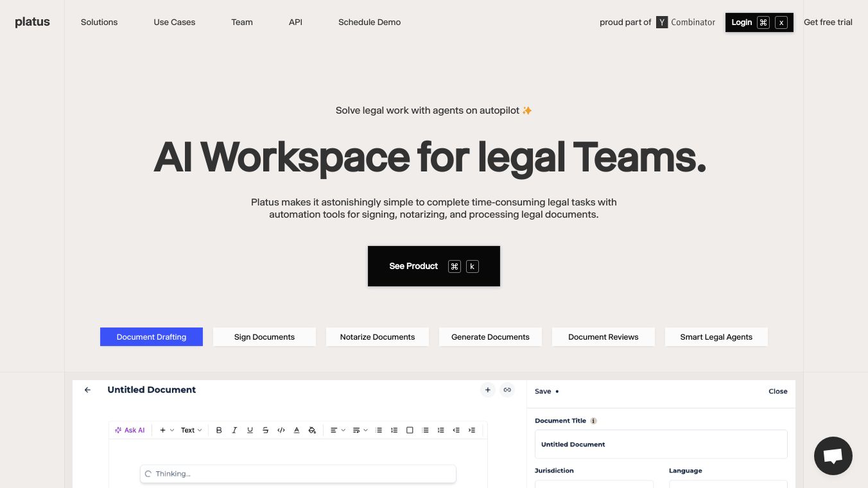Insert inline code formatting
This screenshot has width=868, height=488.
(x=281, y=430)
